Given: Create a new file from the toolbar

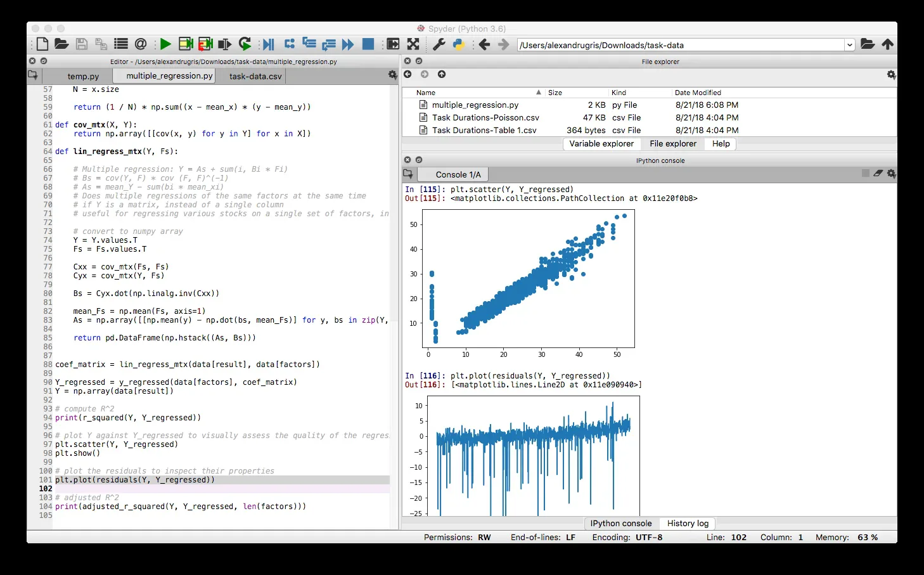Looking at the screenshot, I should (42, 44).
